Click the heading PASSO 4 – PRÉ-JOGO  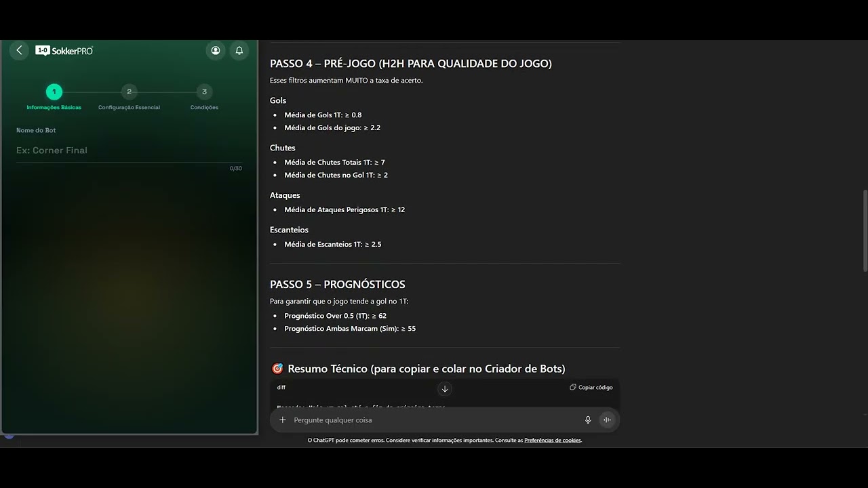tap(411, 64)
